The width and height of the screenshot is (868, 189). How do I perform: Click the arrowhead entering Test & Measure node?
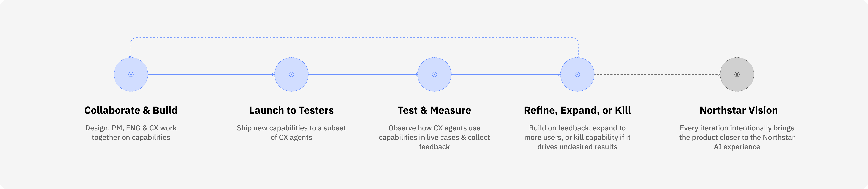[x=416, y=74]
